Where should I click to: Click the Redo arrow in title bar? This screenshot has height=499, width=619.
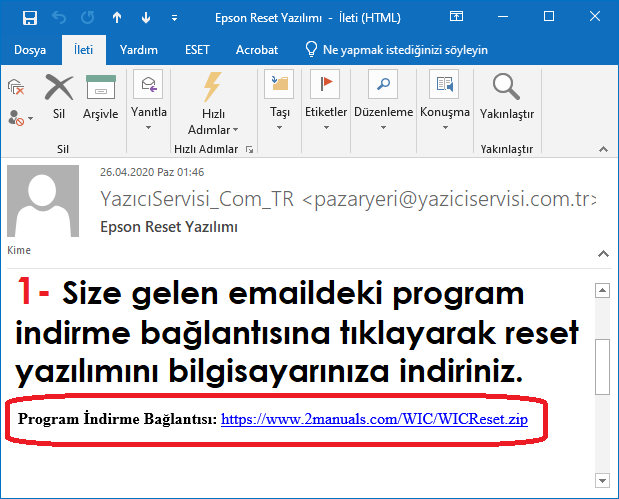pos(88,18)
